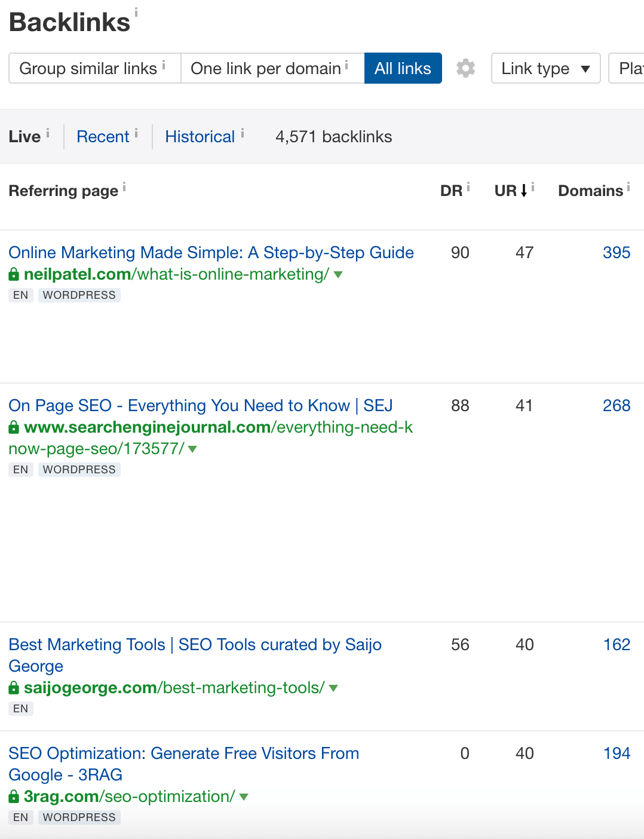
Task: Open Best Marketing Tools by Saijo George link
Action: [x=195, y=656]
